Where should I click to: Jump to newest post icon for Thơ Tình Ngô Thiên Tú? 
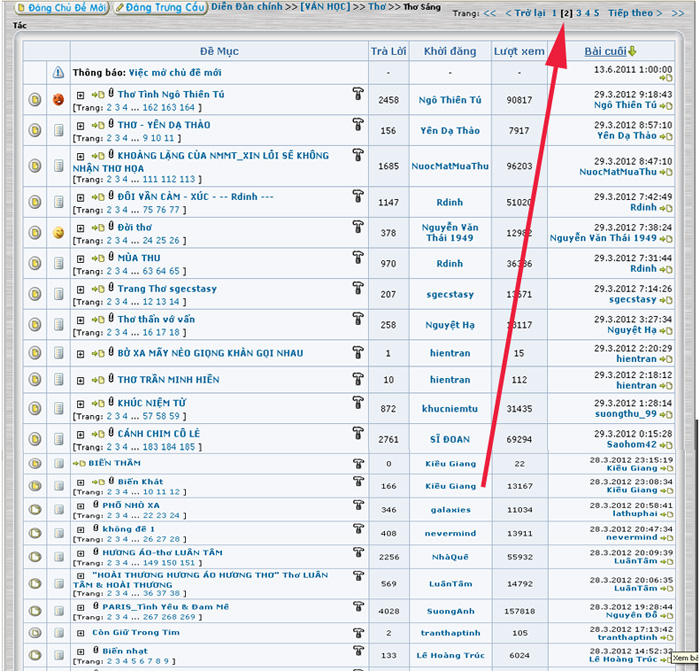(x=98, y=95)
